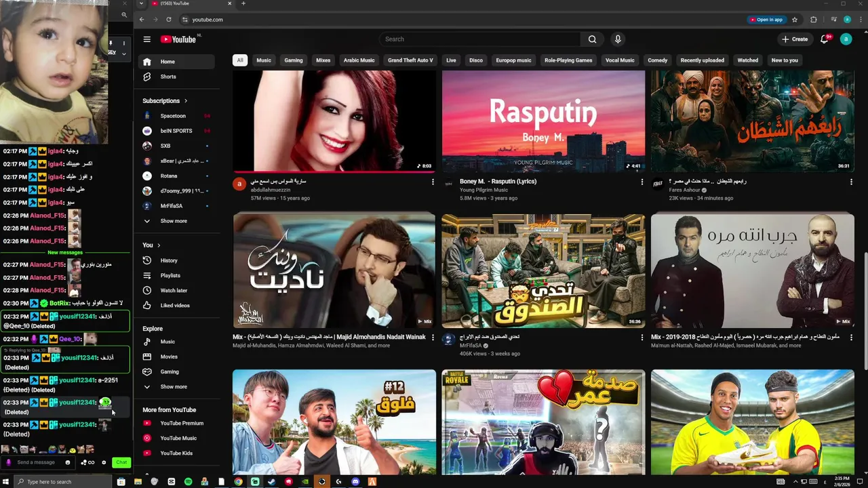Screen dimensions: 868x488
Task: Open YouTube Premium link
Action: pos(176,423)
